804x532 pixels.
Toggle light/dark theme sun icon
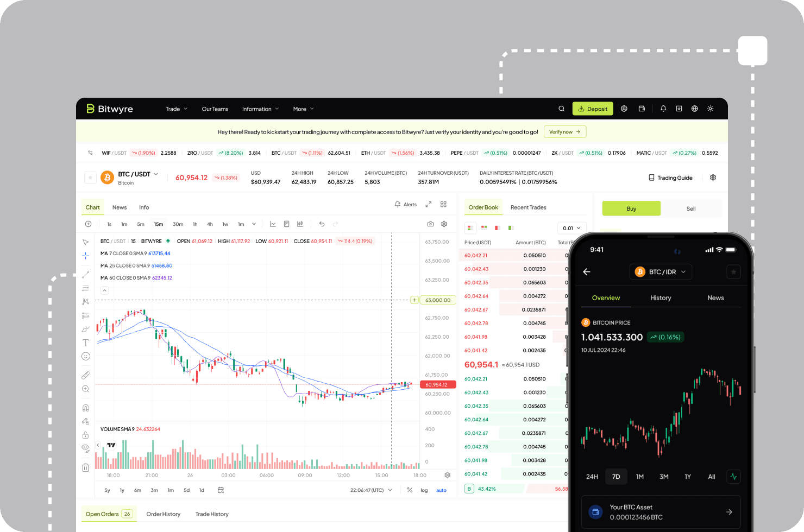(x=710, y=109)
